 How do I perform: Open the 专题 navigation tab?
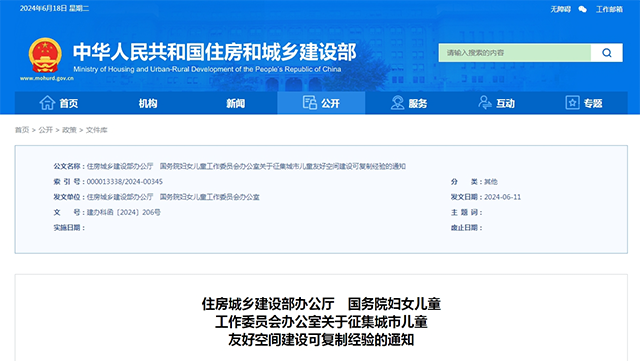click(584, 103)
